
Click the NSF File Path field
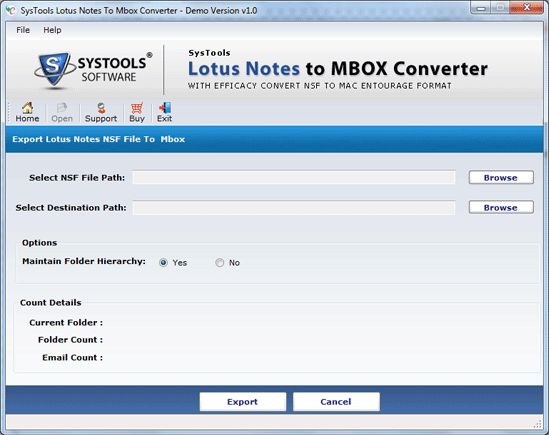click(294, 178)
